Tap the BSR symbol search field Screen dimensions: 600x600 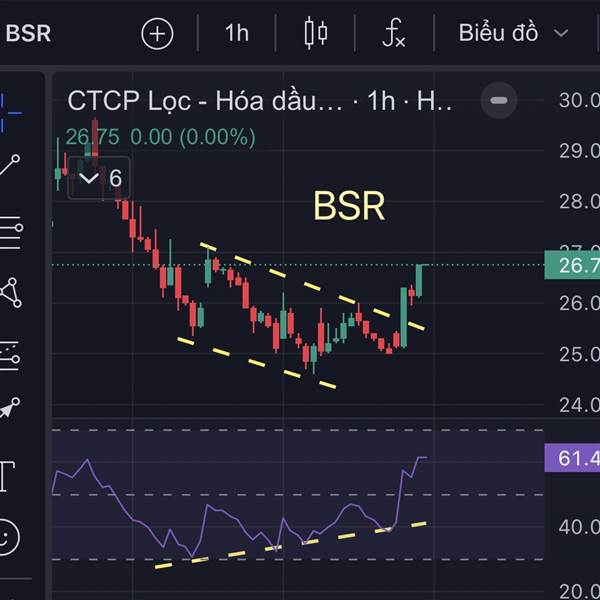(x=28, y=33)
